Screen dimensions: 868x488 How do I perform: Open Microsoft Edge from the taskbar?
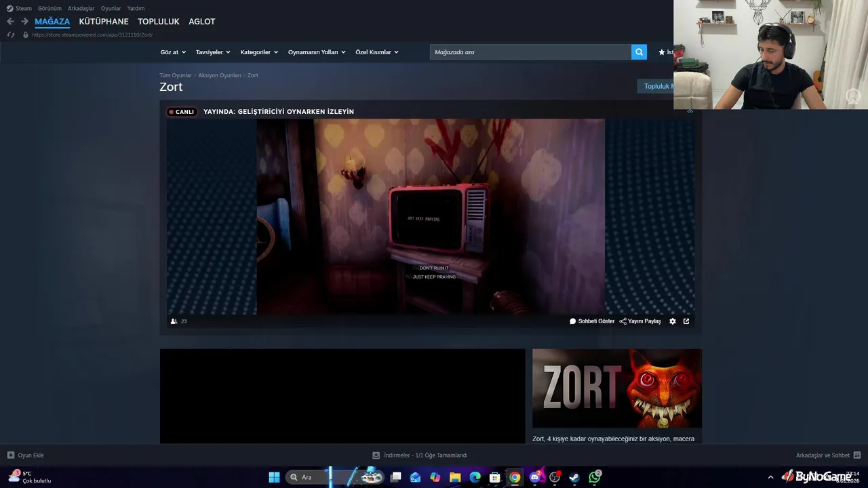[475, 477]
